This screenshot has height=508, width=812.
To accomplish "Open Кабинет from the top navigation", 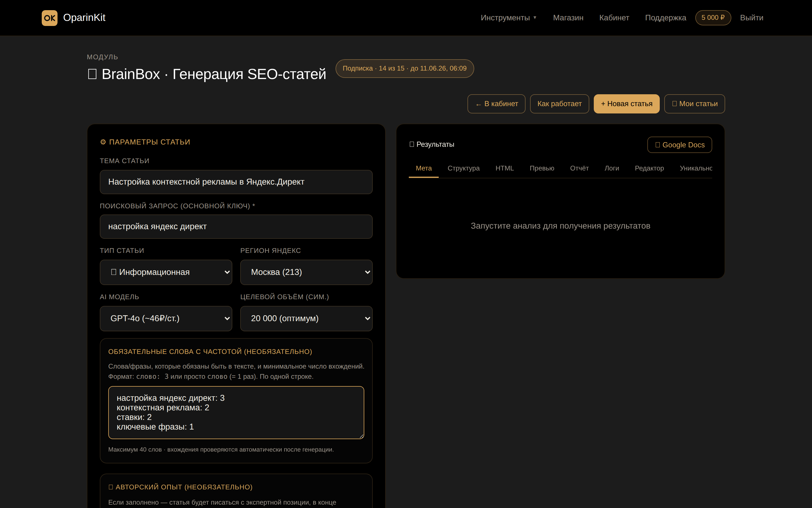I will click(614, 18).
